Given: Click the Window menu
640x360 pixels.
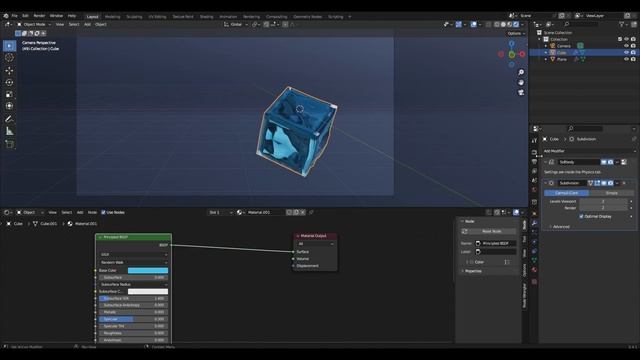Looking at the screenshot, I should (x=56, y=16).
